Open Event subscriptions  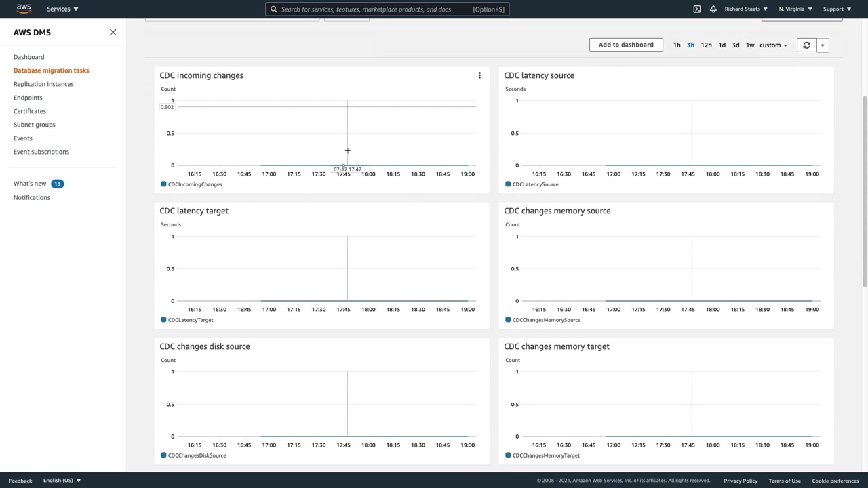pyautogui.click(x=41, y=152)
